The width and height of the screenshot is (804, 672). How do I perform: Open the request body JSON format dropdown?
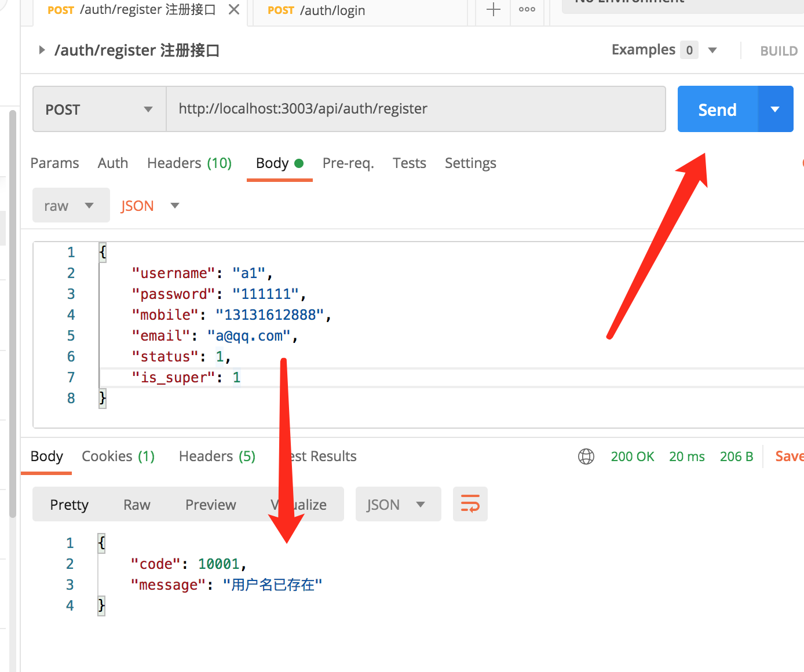coord(150,206)
